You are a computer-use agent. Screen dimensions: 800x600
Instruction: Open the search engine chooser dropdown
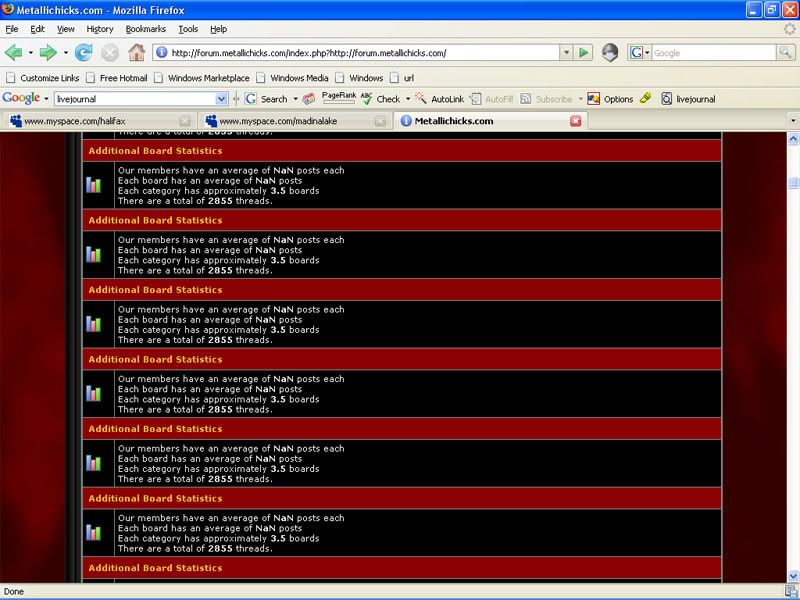coord(647,53)
